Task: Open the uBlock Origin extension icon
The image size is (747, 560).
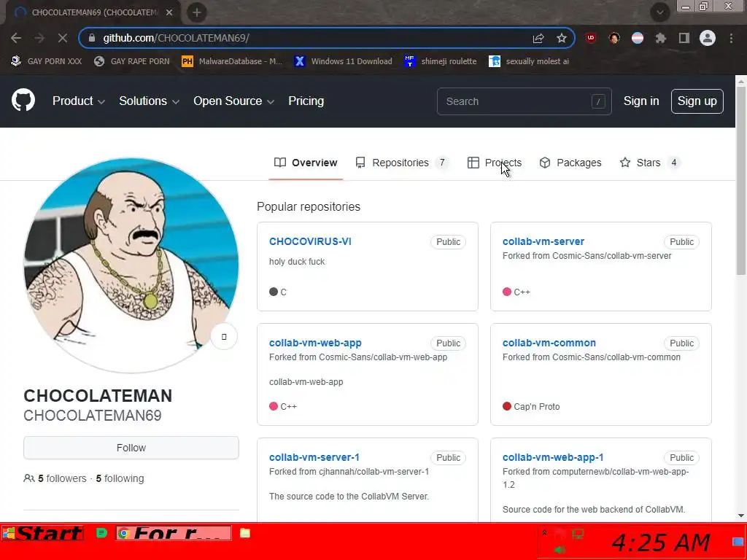Action: (591, 38)
